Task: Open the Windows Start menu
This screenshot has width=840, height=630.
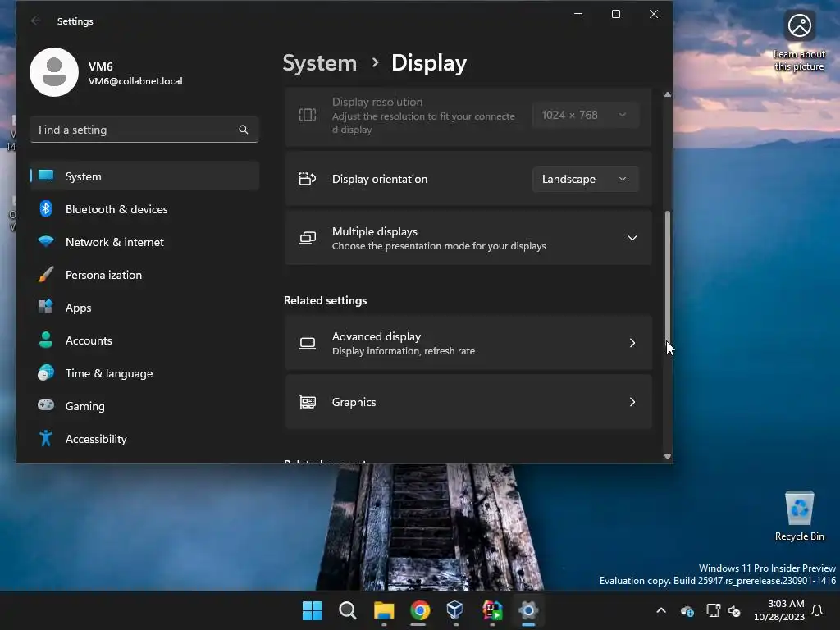Action: pyautogui.click(x=312, y=610)
